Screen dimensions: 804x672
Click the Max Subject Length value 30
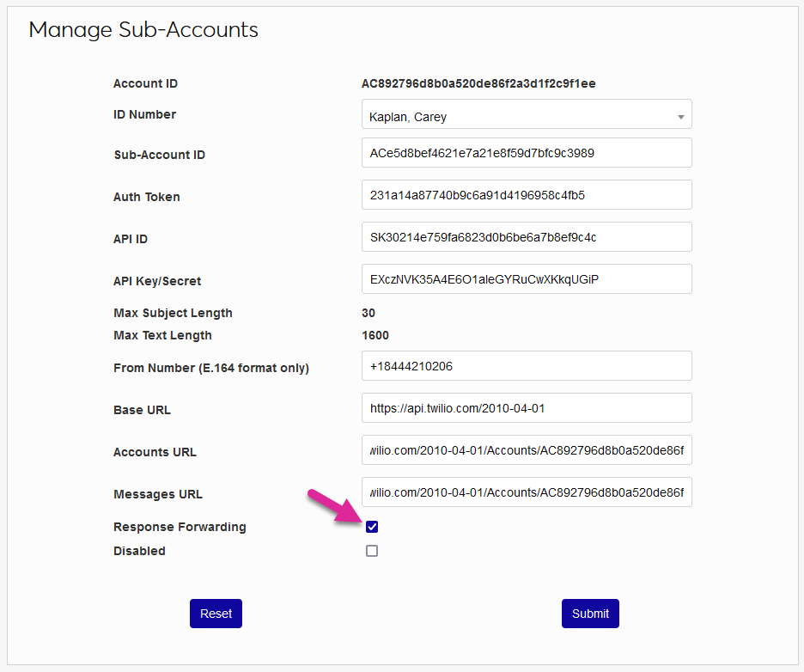(x=368, y=313)
